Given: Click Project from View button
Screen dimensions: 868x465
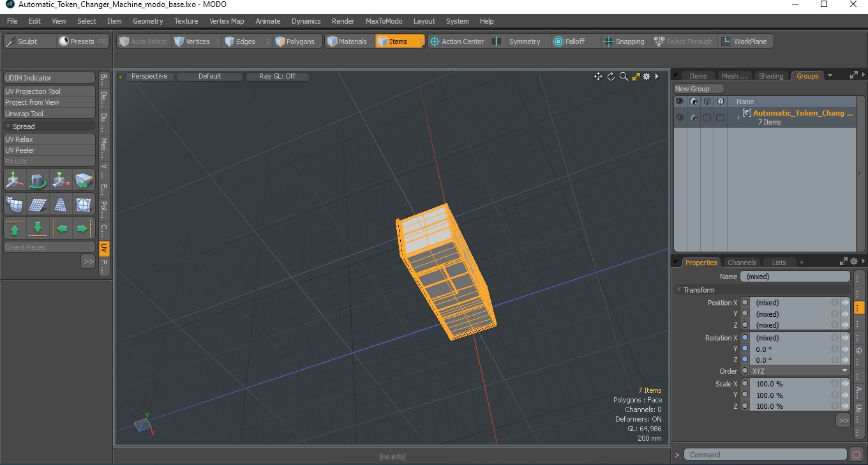Looking at the screenshot, I should click(x=49, y=102).
